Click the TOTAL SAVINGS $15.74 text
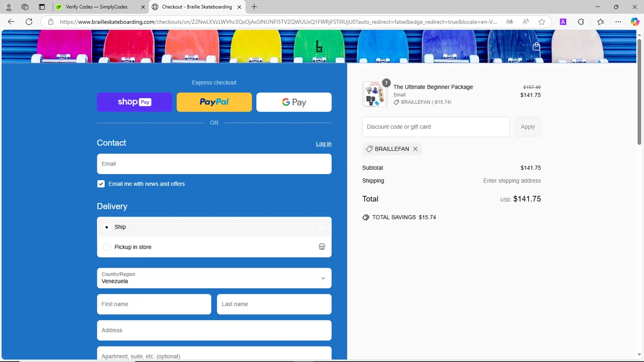Image resolution: width=644 pixels, height=362 pixels. [404, 217]
